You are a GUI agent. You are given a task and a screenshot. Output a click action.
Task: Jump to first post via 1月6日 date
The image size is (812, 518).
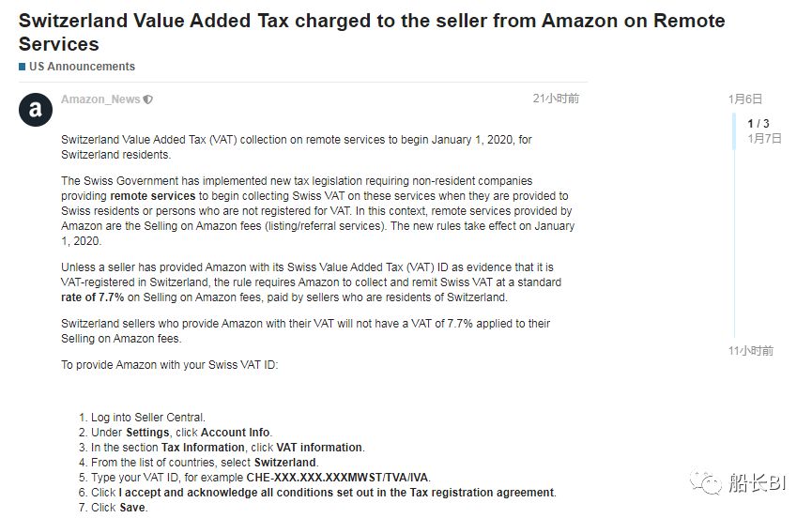click(x=744, y=99)
